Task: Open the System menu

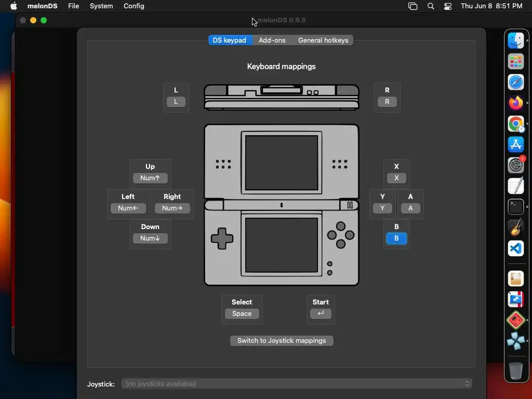Action: point(101,6)
